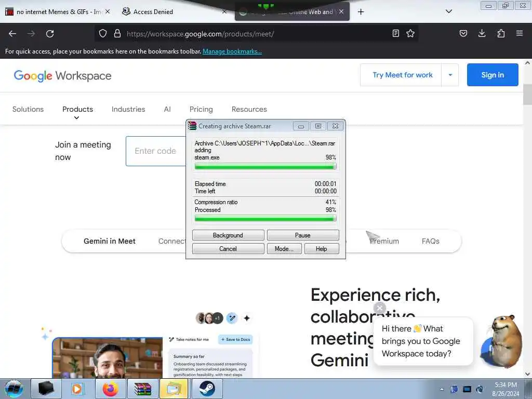List all tabs with the chevron button
Image resolution: width=532 pixels, height=399 pixels.
449,11
